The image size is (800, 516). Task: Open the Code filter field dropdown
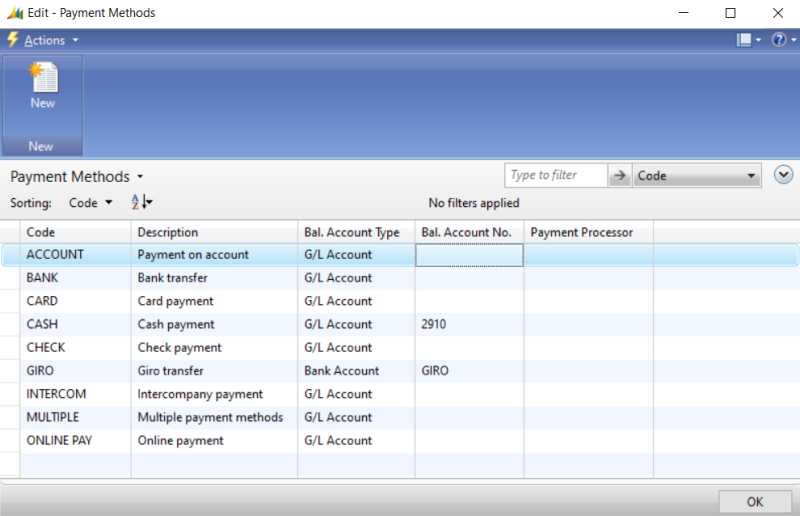(750, 176)
